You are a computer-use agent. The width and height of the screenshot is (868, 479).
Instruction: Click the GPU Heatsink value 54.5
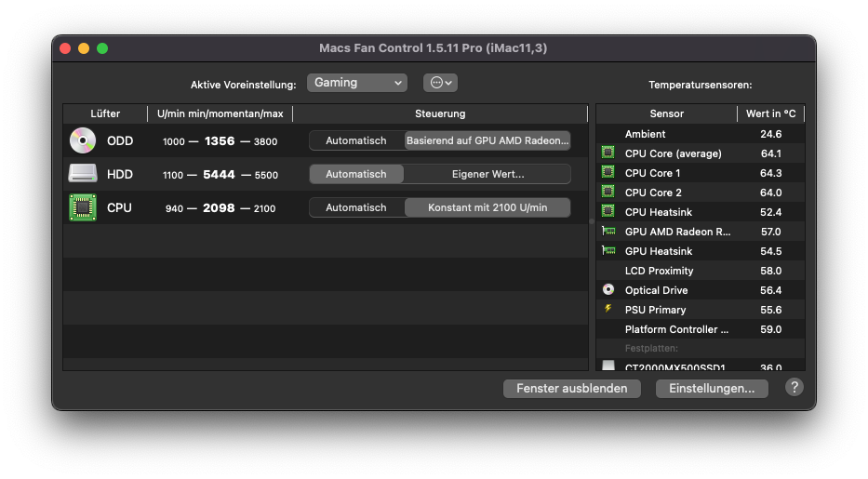click(x=770, y=251)
